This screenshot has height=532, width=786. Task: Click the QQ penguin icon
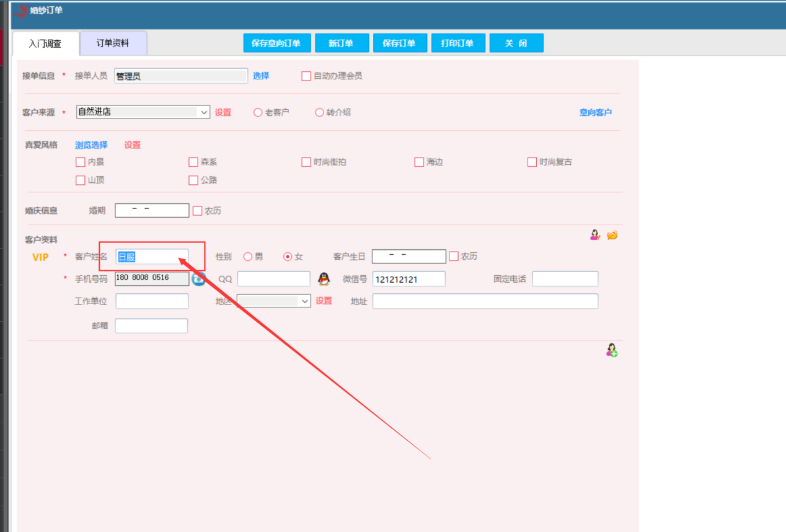click(x=324, y=279)
